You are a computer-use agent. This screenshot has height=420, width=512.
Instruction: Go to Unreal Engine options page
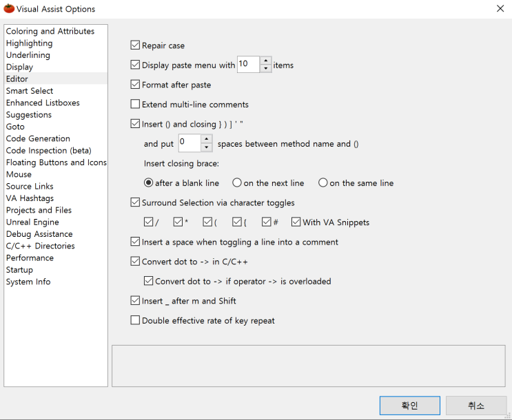32,222
